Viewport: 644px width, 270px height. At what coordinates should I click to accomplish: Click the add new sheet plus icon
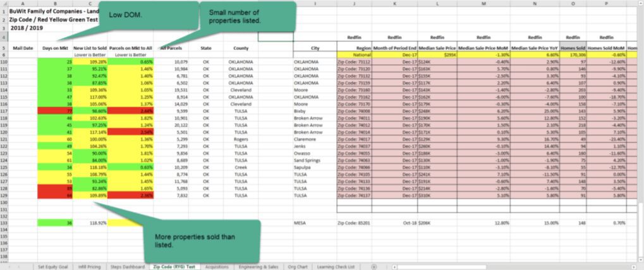(374, 267)
